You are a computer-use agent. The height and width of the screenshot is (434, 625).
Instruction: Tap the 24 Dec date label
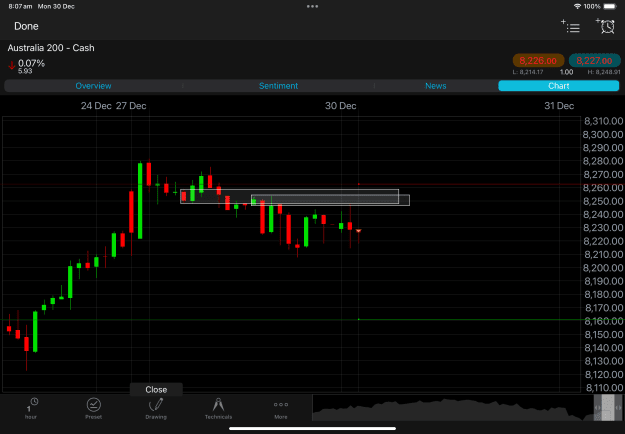96,106
